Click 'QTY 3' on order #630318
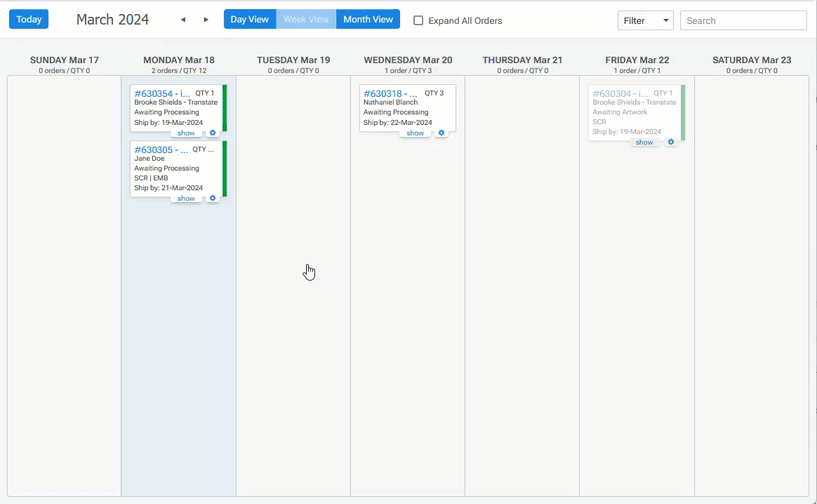The image size is (817, 504). [434, 93]
